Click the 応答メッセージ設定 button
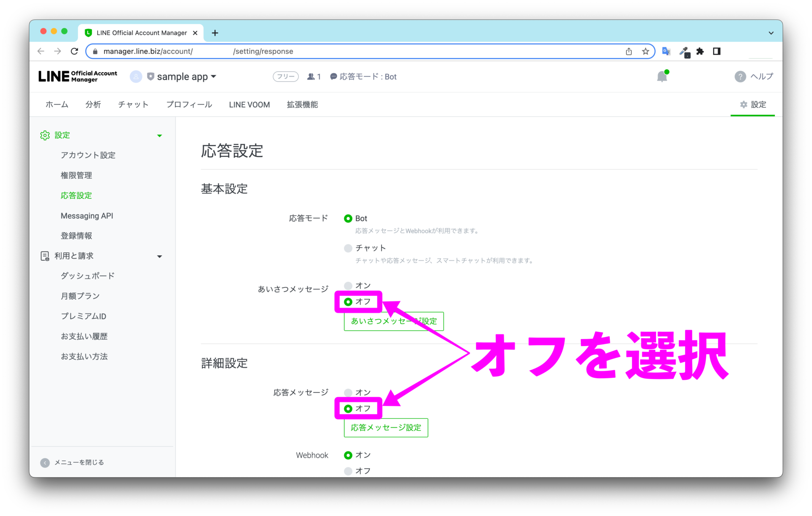The image size is (812, 516). (x=386, y=428)
